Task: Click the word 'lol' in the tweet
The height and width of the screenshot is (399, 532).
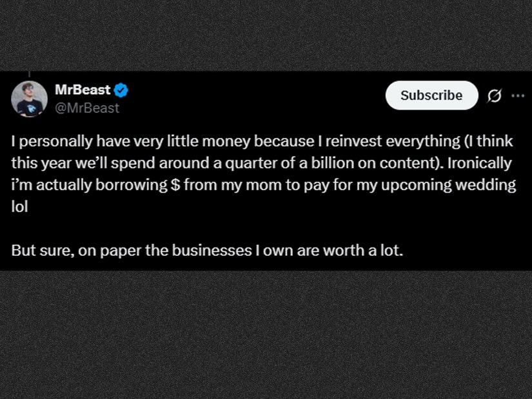Action: tap(19, 207)
